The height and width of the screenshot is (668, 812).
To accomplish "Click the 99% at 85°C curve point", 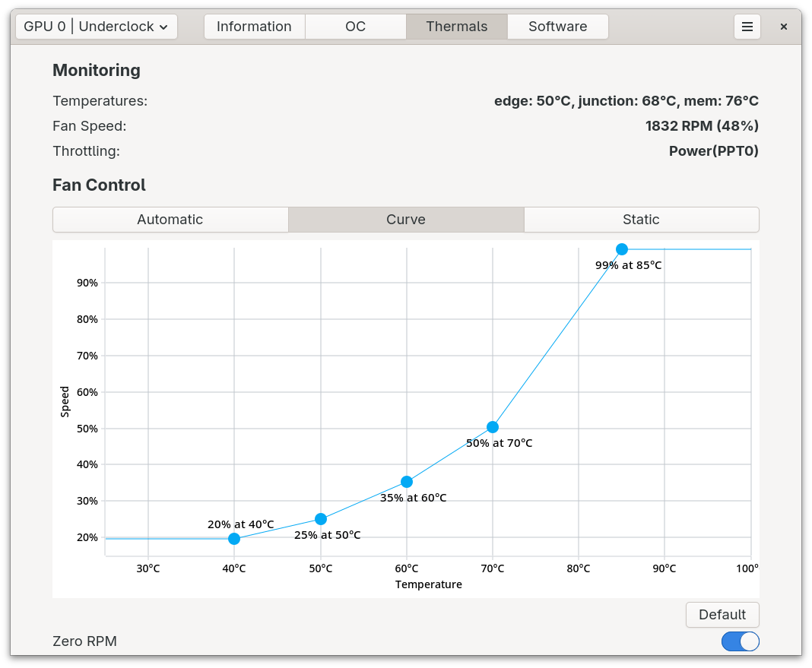I will click(622, 249).
